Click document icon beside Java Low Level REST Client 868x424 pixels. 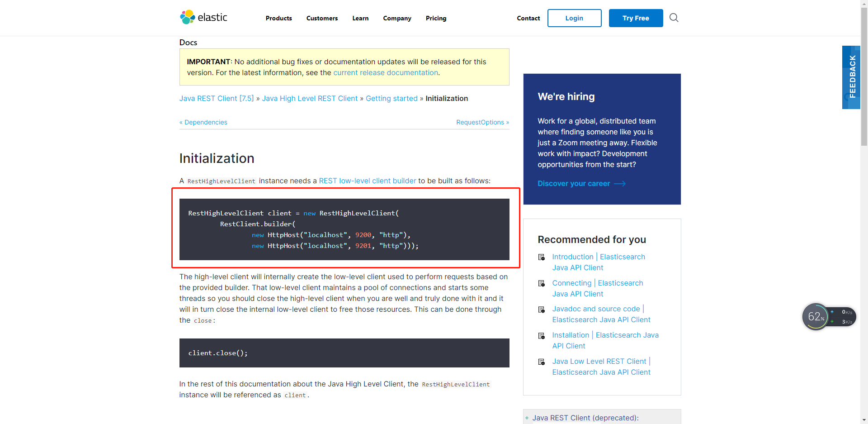(541, 362)
